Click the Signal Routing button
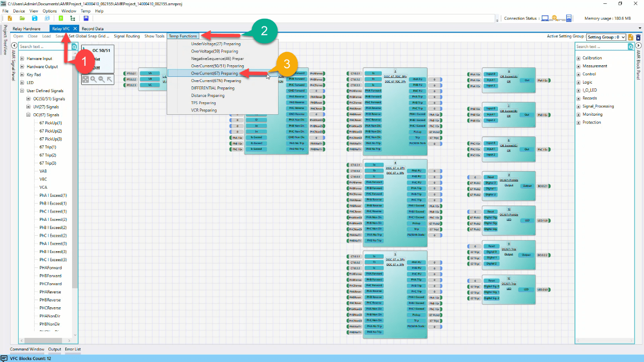 (x=127, y=36)
